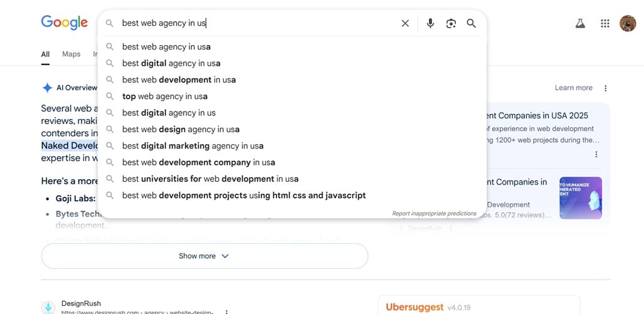Open the Learn more link

(x=573, y=88)
